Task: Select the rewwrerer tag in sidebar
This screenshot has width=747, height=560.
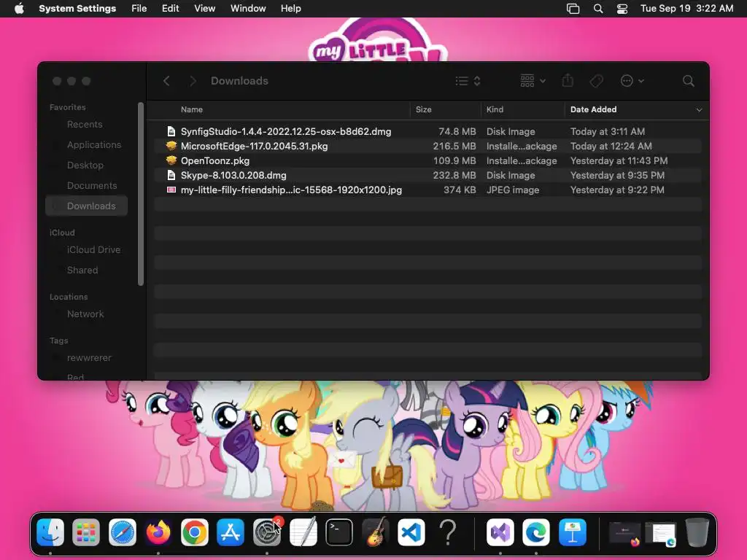Action: click(x=86, y=357)
